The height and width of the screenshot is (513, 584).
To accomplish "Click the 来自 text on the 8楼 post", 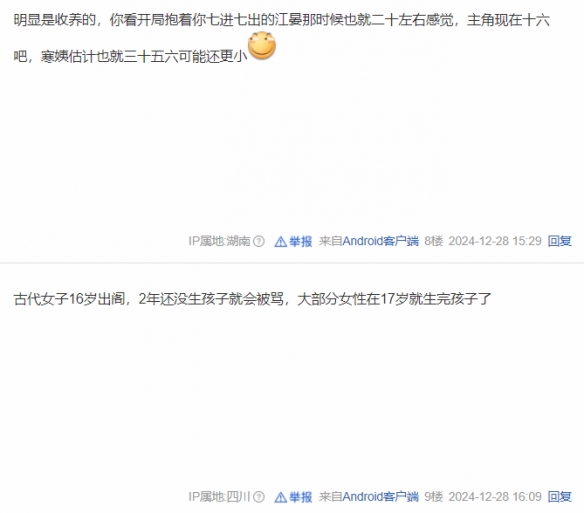I will tap(330, 241).
